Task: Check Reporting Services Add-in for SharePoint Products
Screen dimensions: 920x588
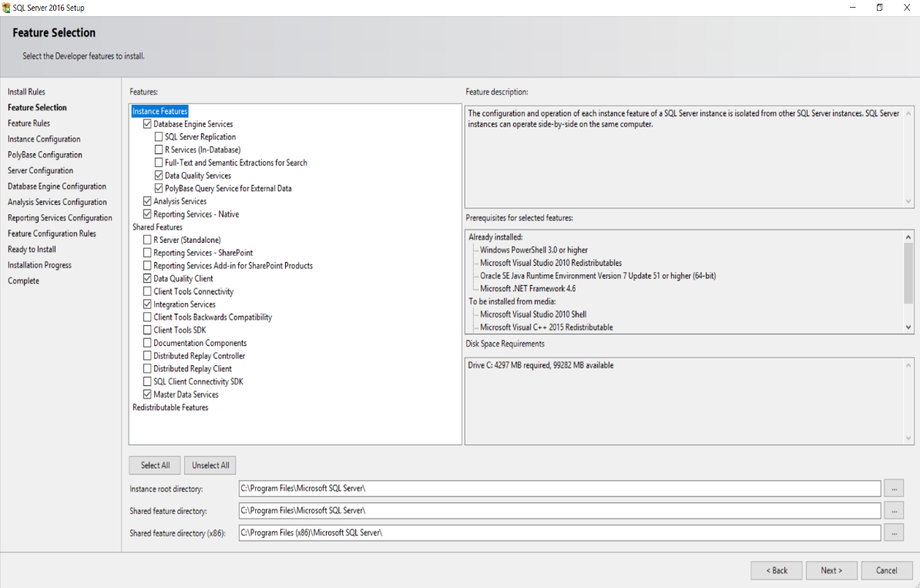Action: click(147, 266)
